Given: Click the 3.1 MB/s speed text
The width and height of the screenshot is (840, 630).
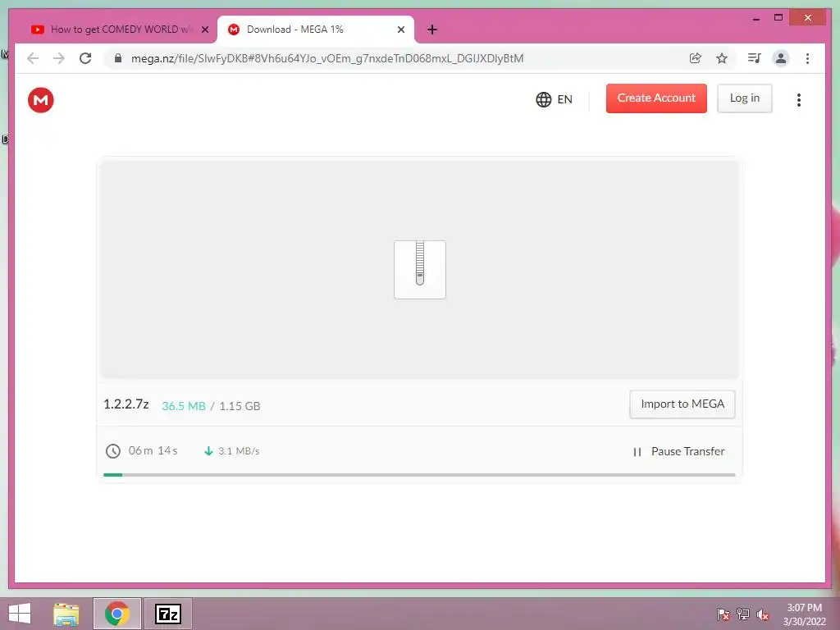Looking at the screenshot, I should (x=239, y=451).
